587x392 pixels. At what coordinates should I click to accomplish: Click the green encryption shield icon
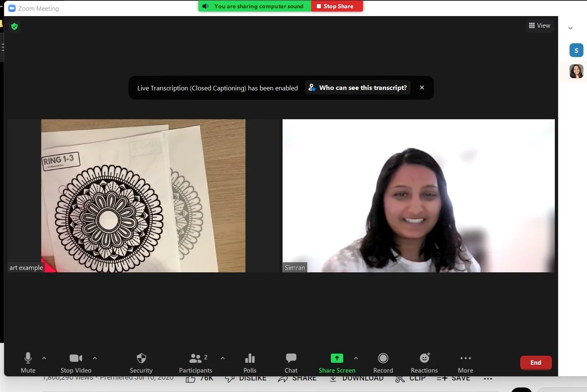14,26
